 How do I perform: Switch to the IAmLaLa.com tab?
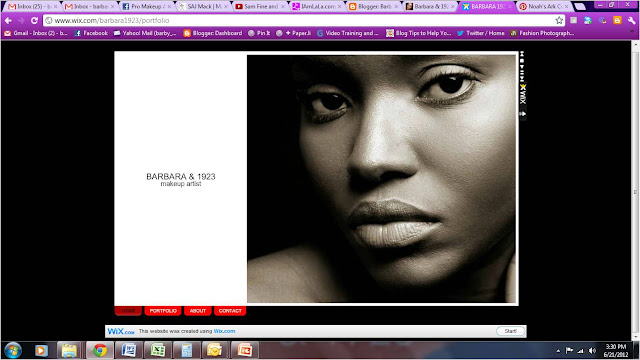(x=317, y=7)
